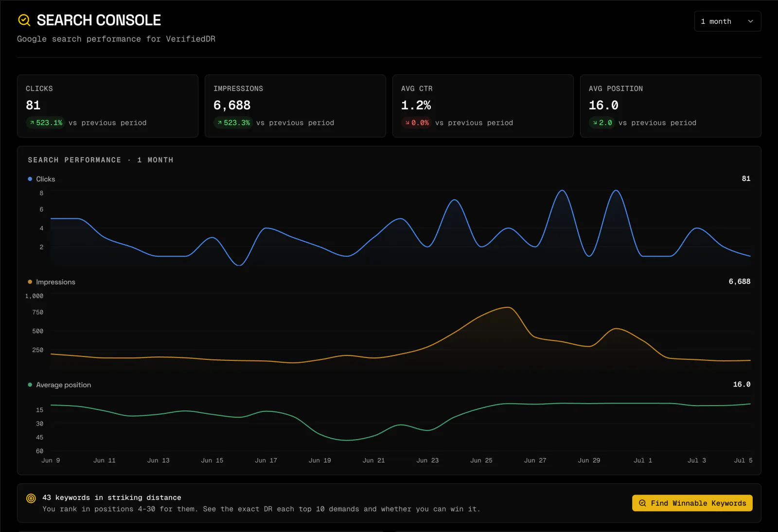The width and height of the screenshot is (778, 532).
Task: Click the target icon beside striking distance keywords
Action: [31, 498]
